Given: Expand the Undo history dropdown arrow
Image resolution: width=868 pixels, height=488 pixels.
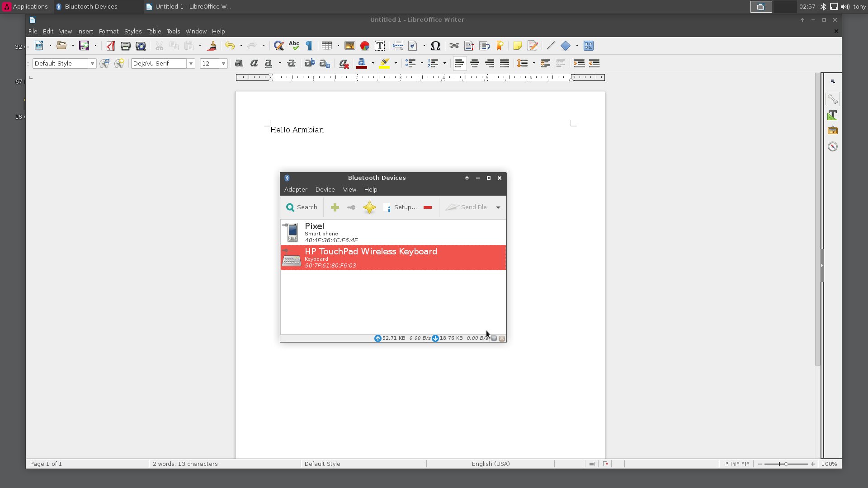Looking at the screenshot, I should pyautogui.click(x=241, y=46).
